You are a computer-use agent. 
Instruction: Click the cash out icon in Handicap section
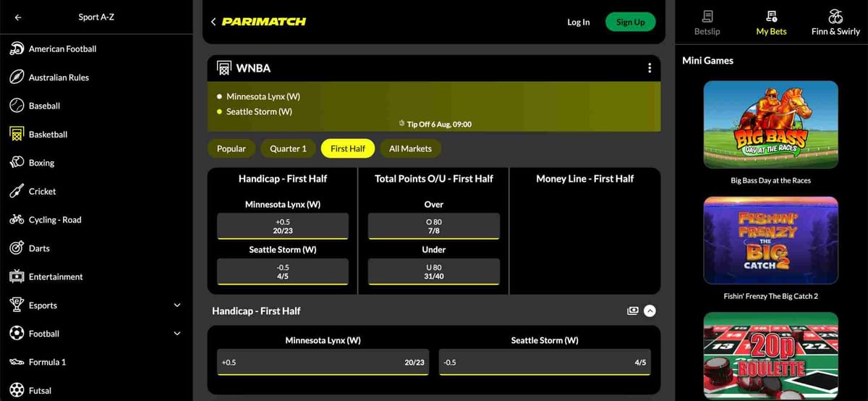pos(633,311)
